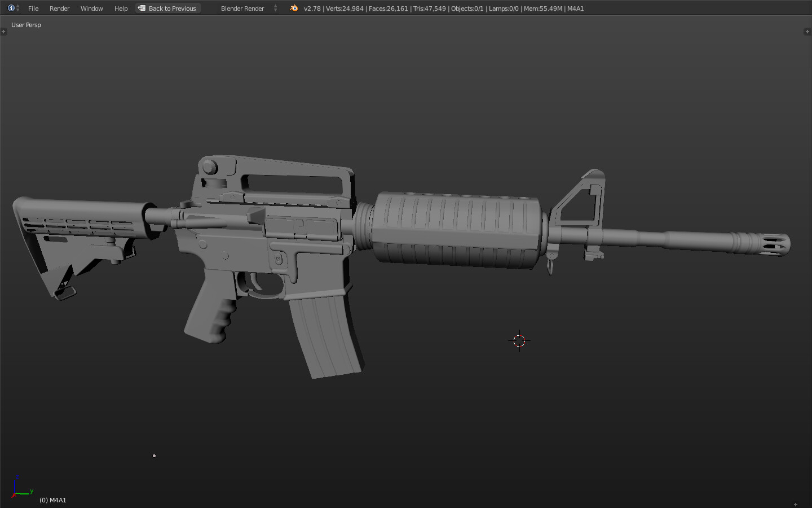
Task: Click the v2.78 version text
Action: coord(312,8)
